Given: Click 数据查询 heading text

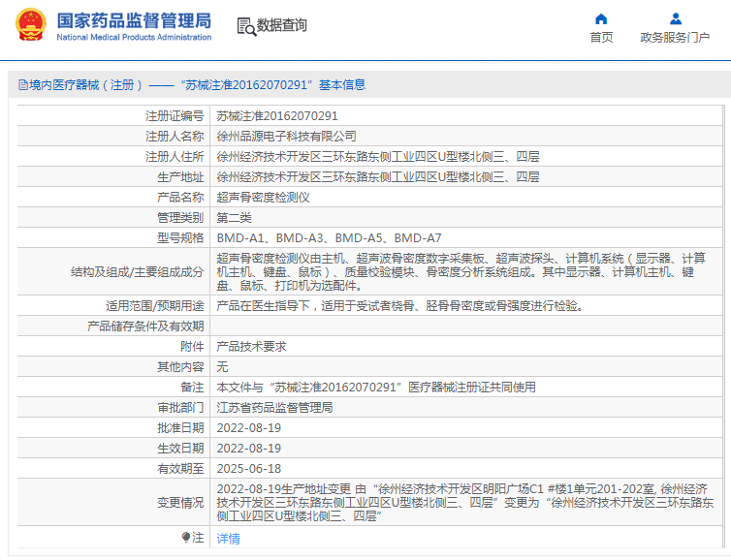Looking at the screenshot, I should (281, 25).
